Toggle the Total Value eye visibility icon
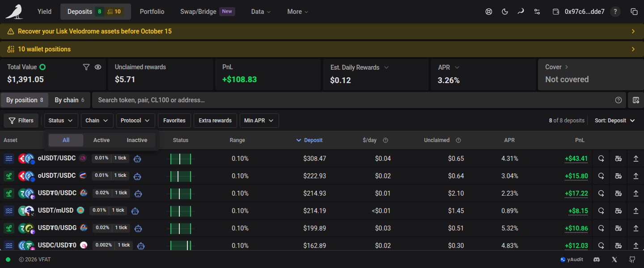 point(98,67)
